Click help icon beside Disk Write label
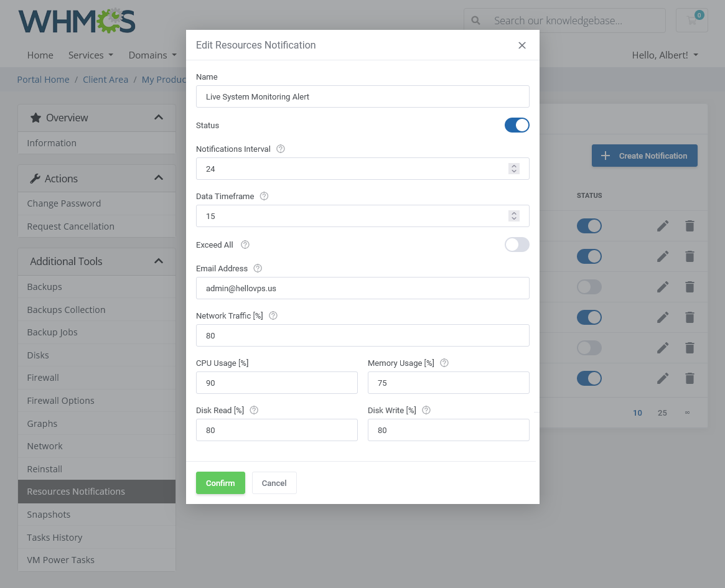The height and width of the screenshot is (588, 725). (426, 411)
